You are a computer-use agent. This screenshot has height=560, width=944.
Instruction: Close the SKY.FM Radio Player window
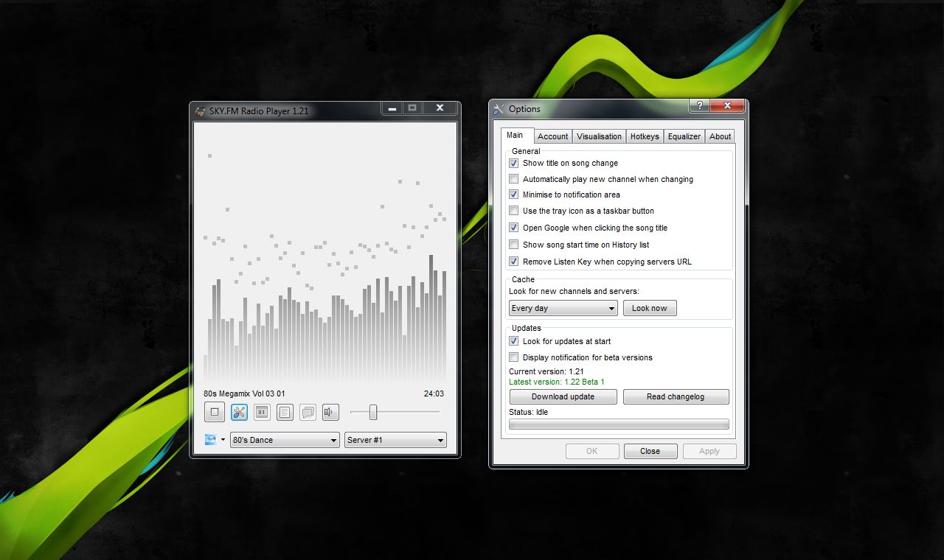pyautogui.click(x=440, y=108)
